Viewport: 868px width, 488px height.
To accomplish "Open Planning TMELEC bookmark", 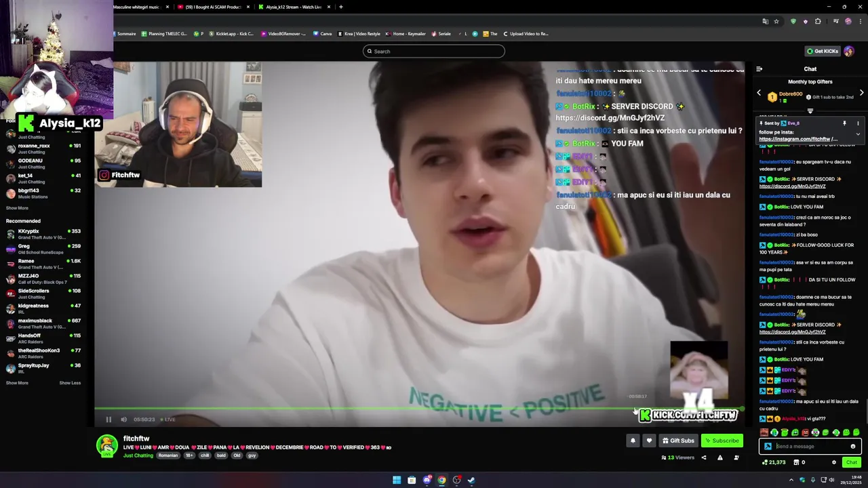I will [x=164, y=33].
